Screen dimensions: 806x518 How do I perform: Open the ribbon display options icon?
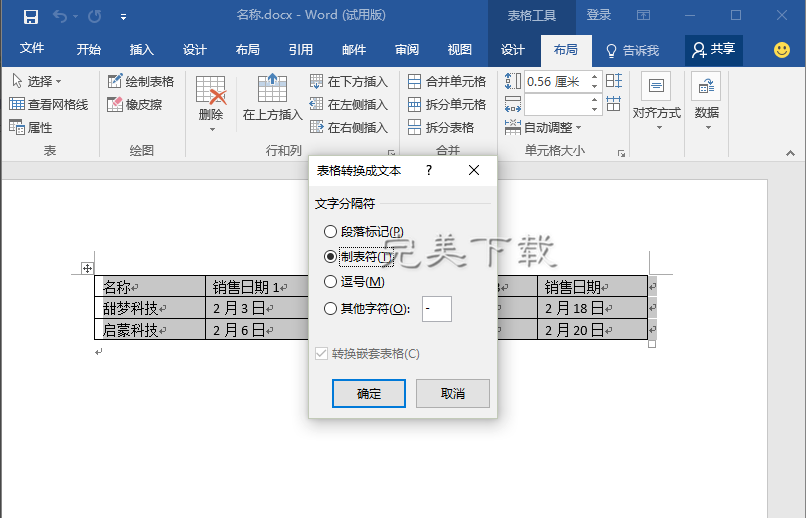click(644, 15)
